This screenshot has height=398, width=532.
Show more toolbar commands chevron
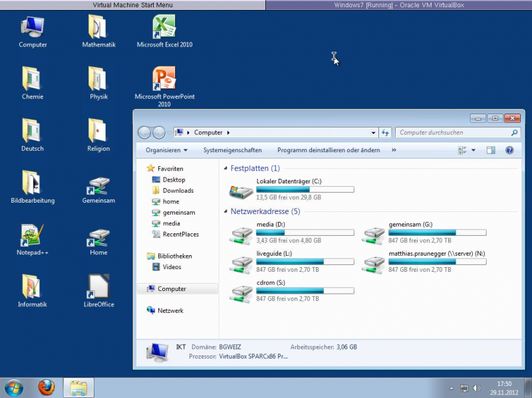coord(394,150)
